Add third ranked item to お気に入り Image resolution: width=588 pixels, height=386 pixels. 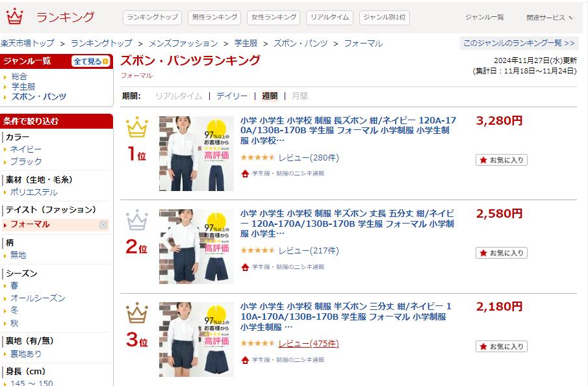tap(502, 346)
